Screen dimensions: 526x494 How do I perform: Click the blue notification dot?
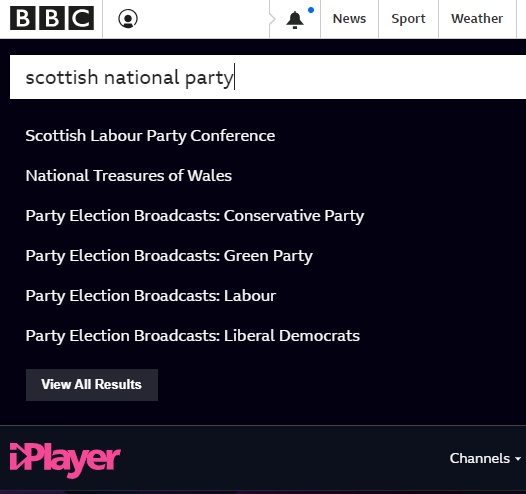click(311, 10)
